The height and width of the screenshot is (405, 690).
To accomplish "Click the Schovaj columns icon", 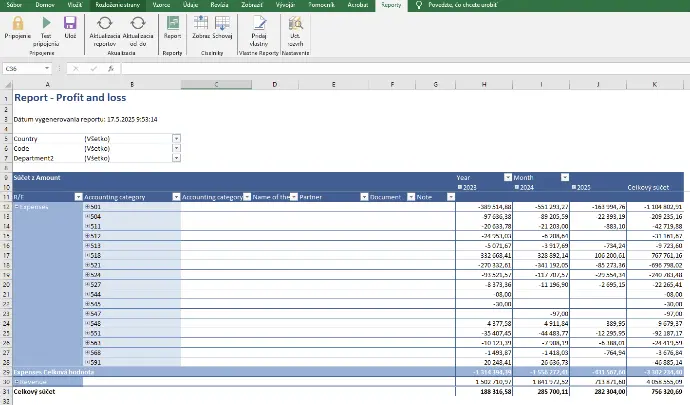I will coord(222,23).
